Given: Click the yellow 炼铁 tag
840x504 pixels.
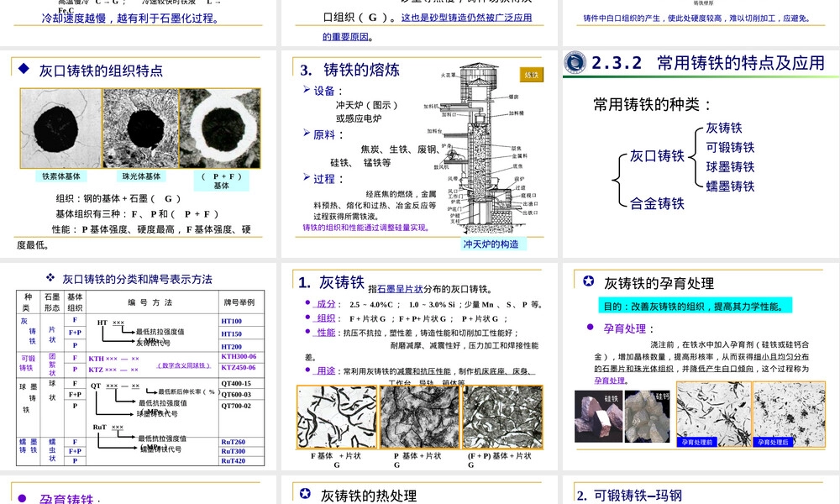Looking at the screenshot, I should pyautogui.click(x=532, y=75).
